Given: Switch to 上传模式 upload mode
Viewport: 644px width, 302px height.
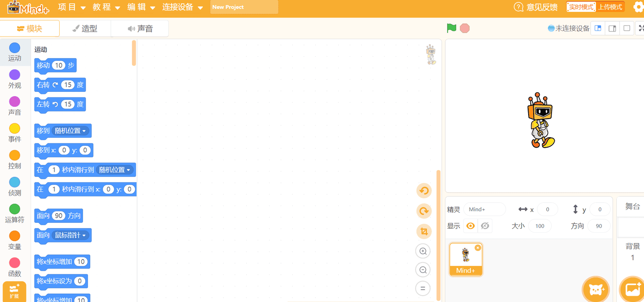Looking at the screenshot, I should [x=610, y=7].
